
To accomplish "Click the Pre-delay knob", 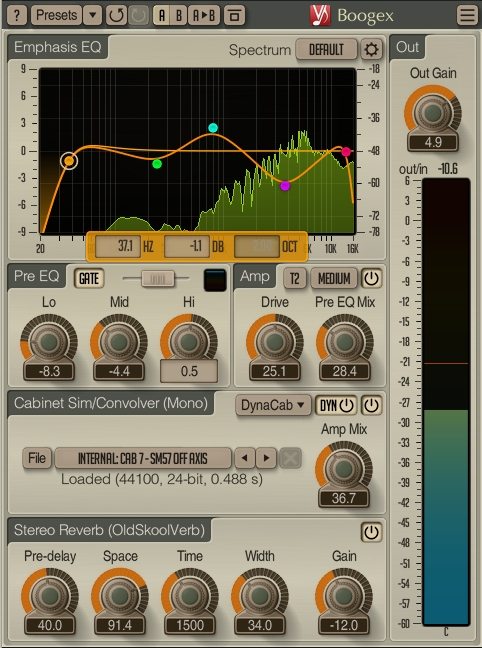I will click(50, 596).
